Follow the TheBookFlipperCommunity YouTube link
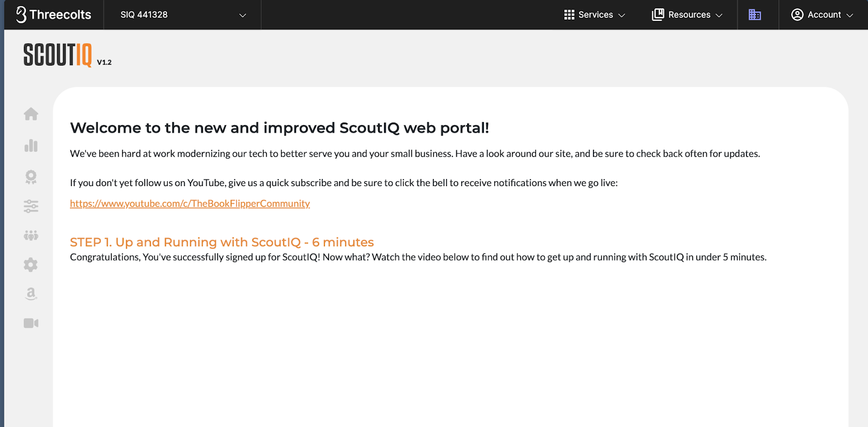 [x=190, y=203]
